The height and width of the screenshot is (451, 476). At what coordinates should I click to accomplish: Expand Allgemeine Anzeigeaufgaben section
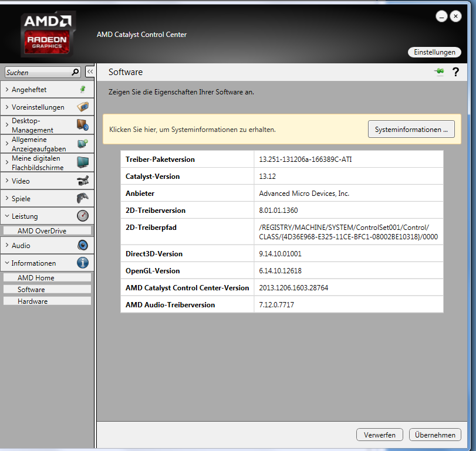pos(7,144)
